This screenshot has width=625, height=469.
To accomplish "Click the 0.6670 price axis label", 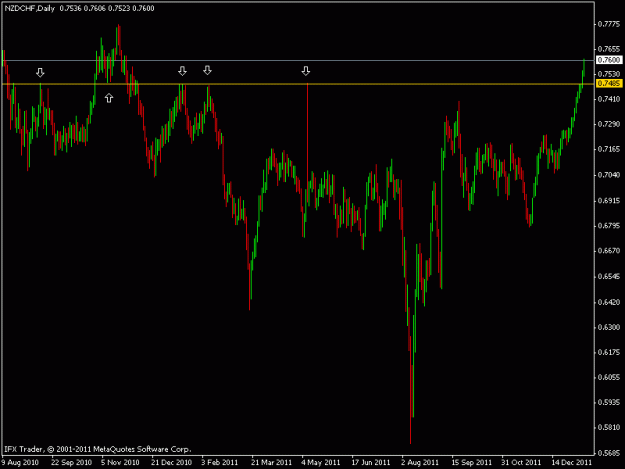I will [x=609, y=251].
